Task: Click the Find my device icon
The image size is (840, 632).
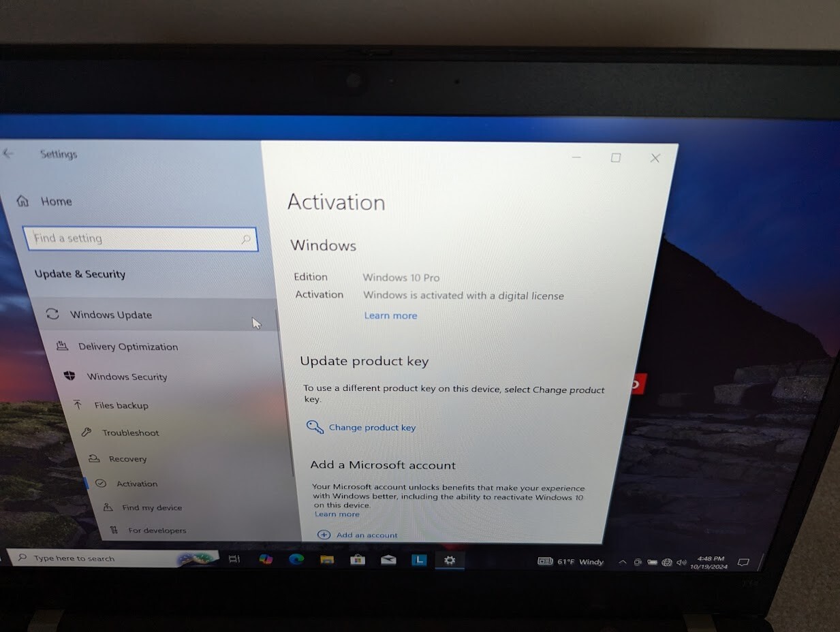Action: click(108, 507)
